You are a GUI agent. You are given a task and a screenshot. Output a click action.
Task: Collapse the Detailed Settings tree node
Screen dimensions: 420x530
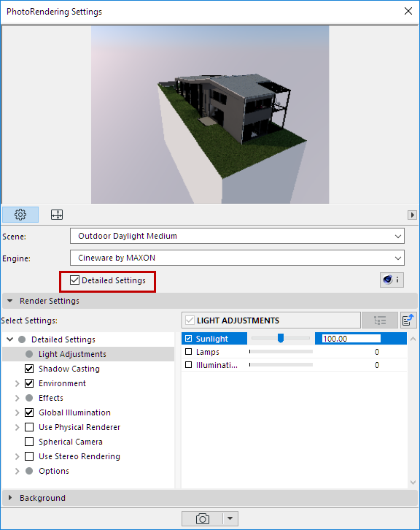point(10,339)
